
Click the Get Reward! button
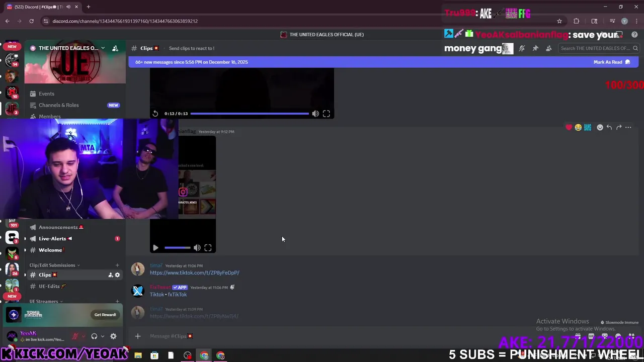coord(105,315)
